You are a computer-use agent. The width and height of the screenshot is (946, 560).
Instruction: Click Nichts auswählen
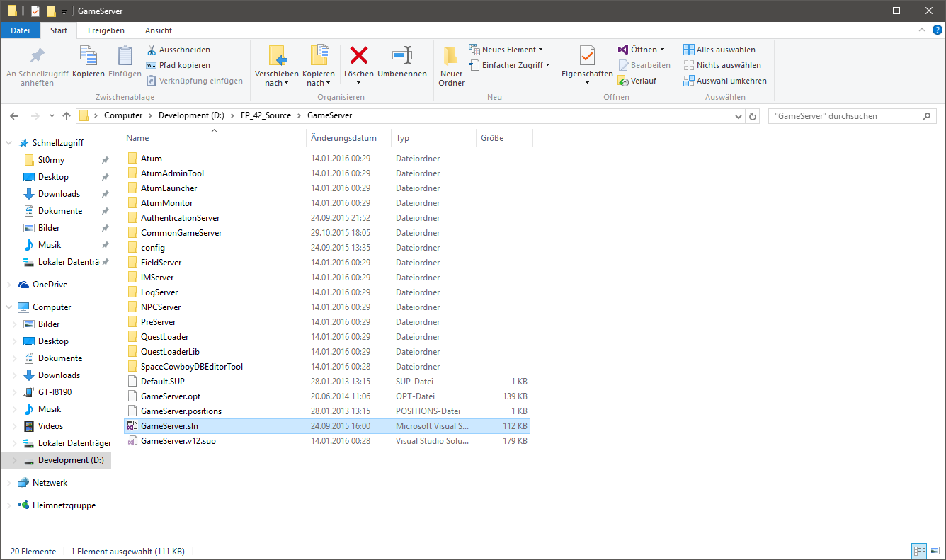point(722,65)
